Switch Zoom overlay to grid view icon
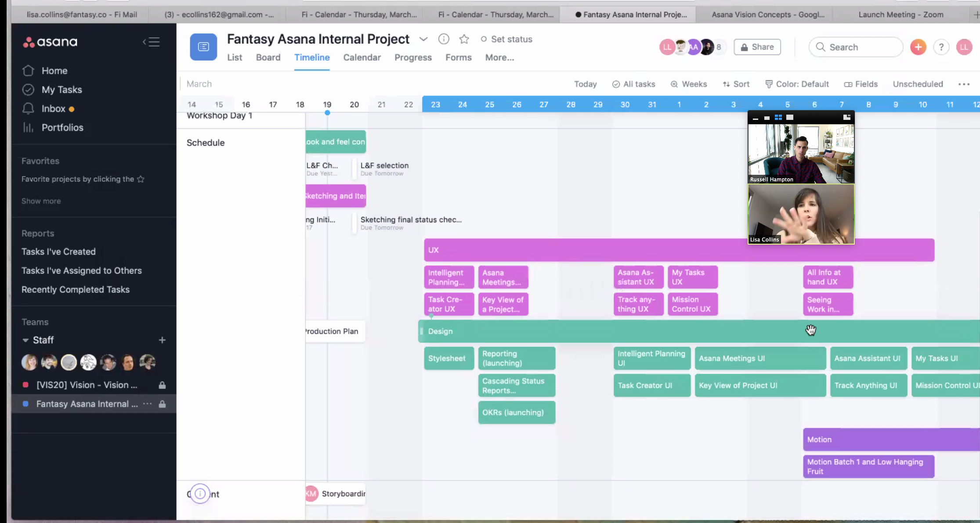The image size is (980, 523). pos(778,118)
